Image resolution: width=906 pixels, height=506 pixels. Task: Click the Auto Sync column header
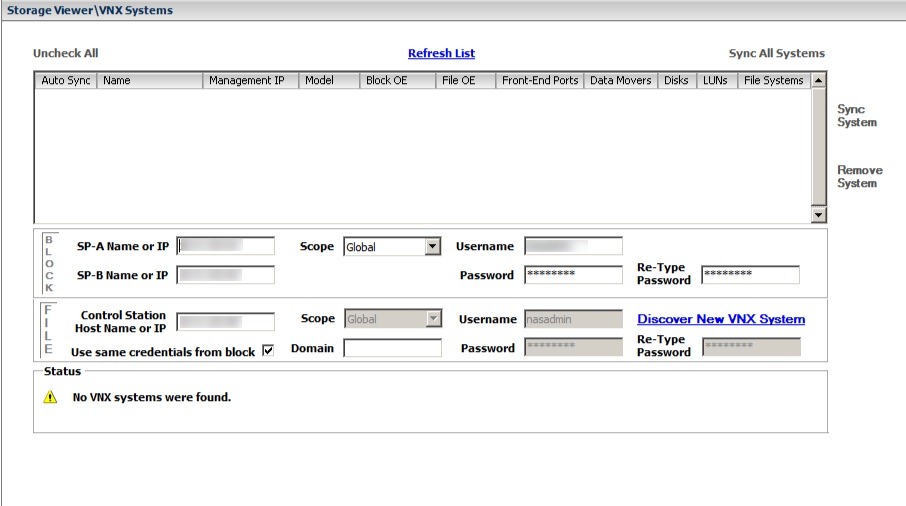coord(65,81)
